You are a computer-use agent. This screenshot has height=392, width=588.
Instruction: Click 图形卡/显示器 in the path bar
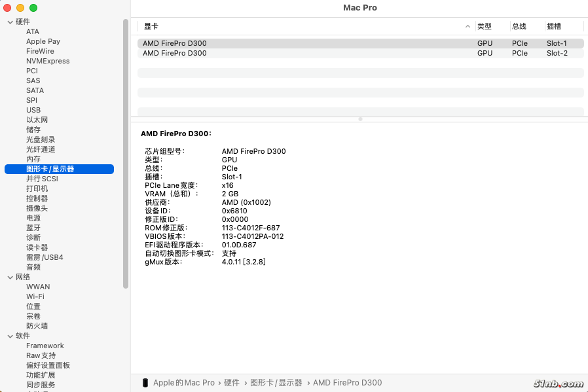tap(276, 383)
